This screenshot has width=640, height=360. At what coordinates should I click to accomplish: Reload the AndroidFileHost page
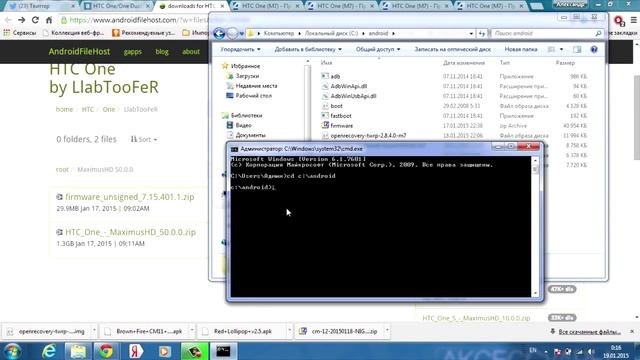point(35,20)
